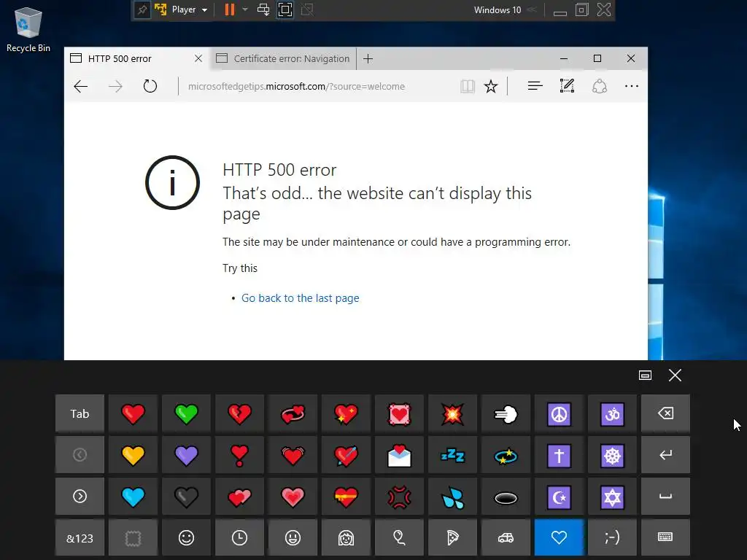The height and width of the screenshot is (560, 747).
Task: Insert the dizzy star emoji
Action: [506, 455]
